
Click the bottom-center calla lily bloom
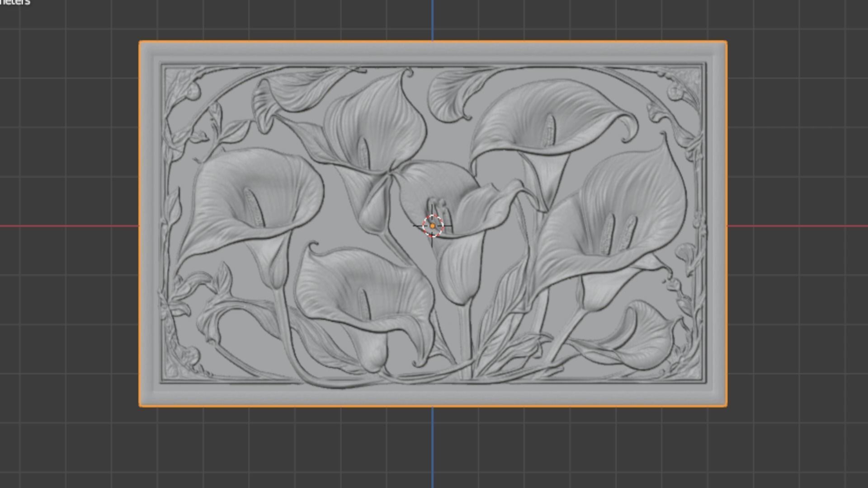[x=362, y=294]
